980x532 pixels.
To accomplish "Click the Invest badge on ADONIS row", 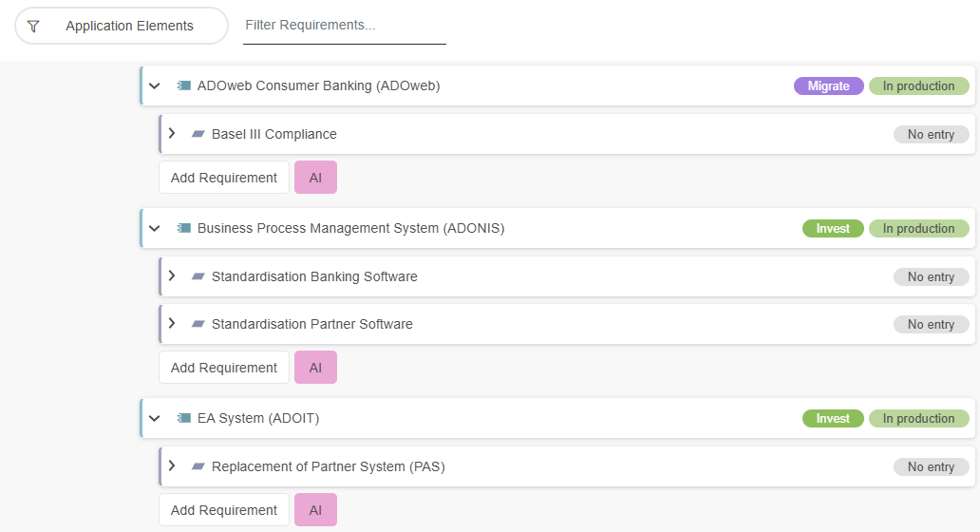I will [833, 229].
